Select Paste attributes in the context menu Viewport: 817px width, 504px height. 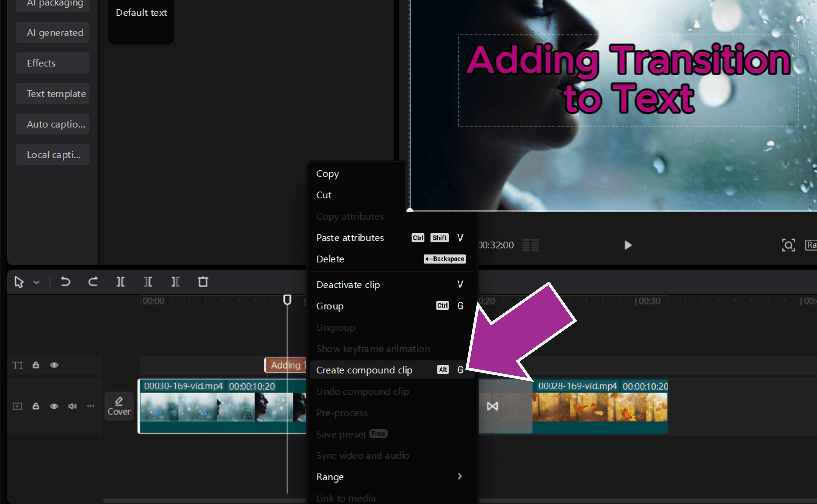[x=350, y=238]
